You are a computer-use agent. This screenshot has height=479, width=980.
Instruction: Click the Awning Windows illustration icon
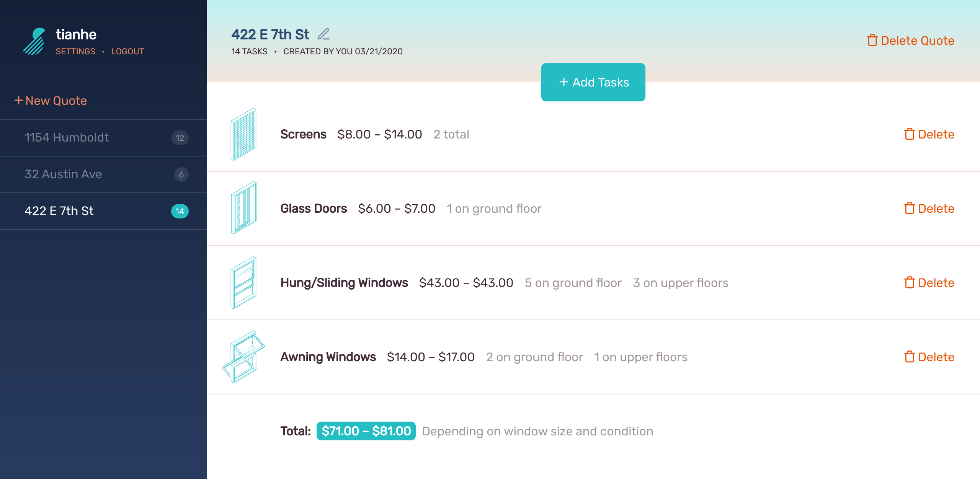[243, 357]
